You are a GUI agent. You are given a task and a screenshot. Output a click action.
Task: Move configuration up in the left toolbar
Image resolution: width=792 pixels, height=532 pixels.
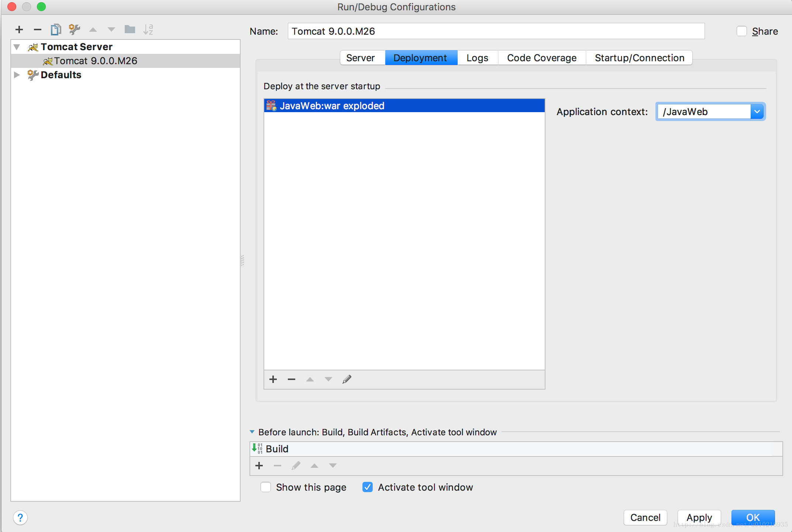(93, 30)
